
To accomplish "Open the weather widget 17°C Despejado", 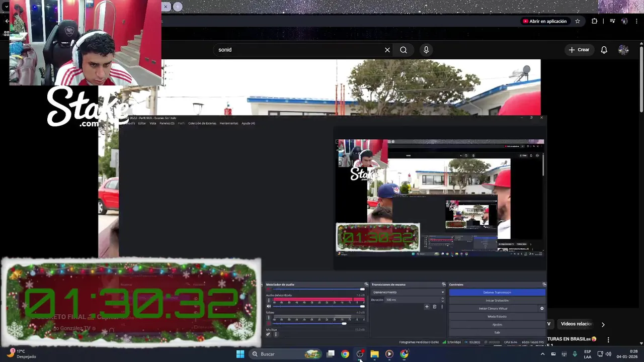I will (22, 354).
